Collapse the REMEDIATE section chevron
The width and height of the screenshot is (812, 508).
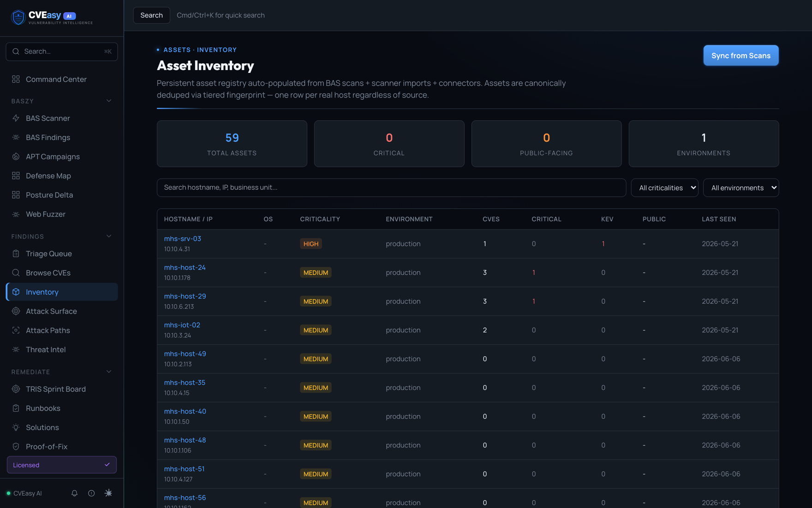click(x=109, y=372)
